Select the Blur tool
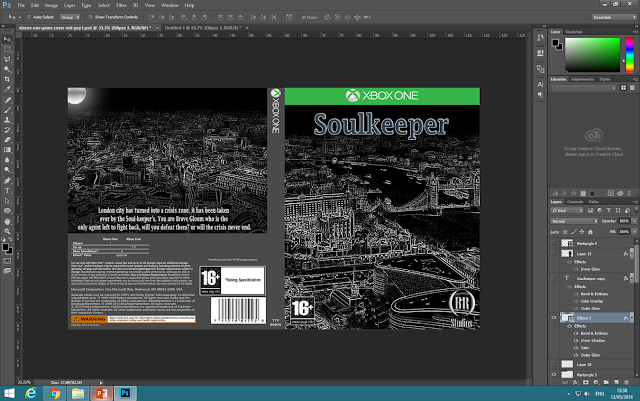 (x=7, y=160)
